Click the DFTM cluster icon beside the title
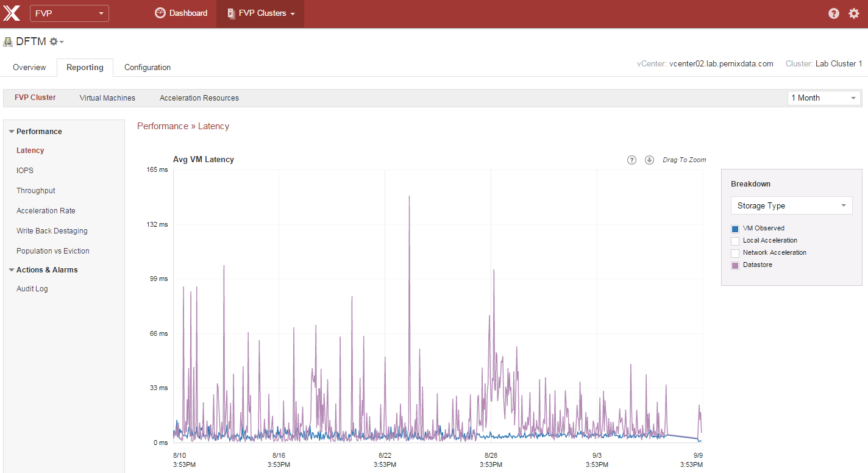Viewport: 868px width, 473px height. click(x=8, y=42)
